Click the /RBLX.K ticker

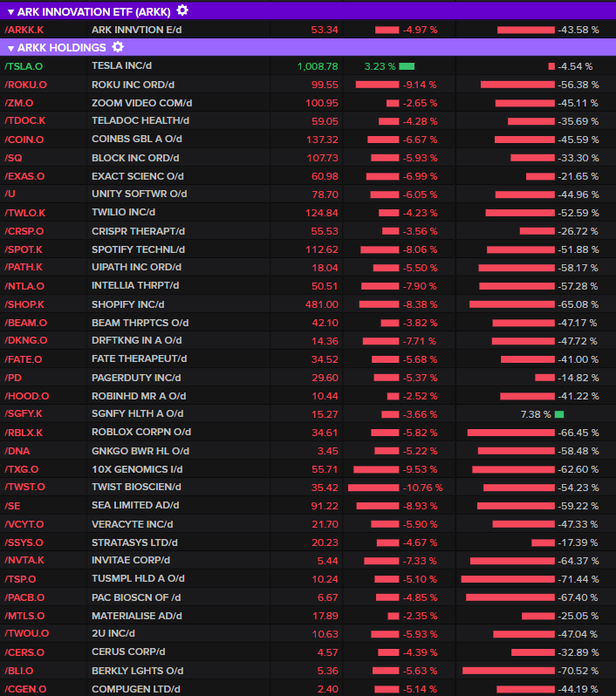pos(24,433)
